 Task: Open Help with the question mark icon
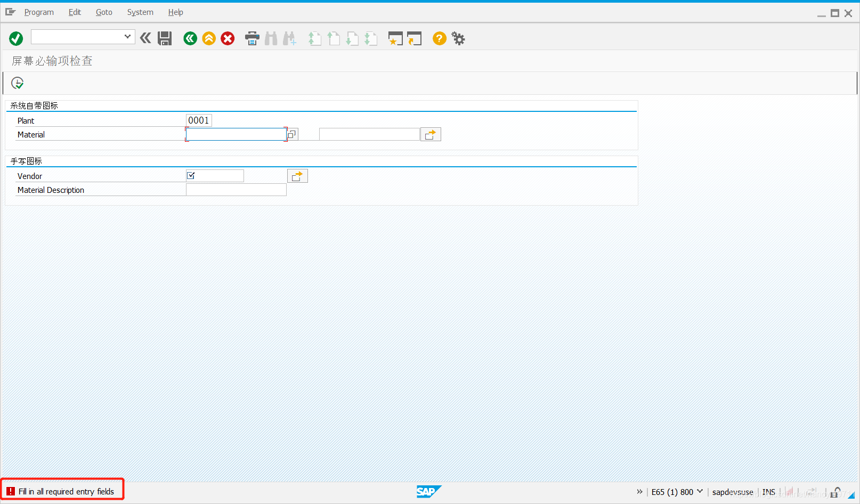tap(439, 38)
